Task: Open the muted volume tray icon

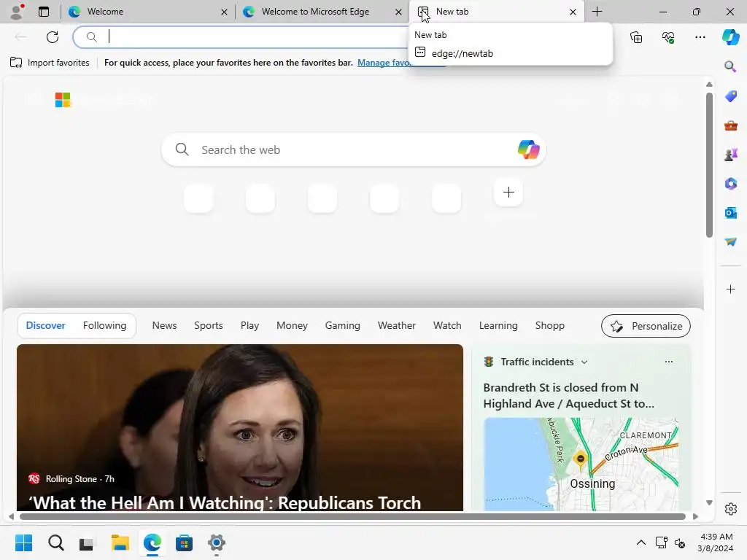Action: click(x=680, y=542)
